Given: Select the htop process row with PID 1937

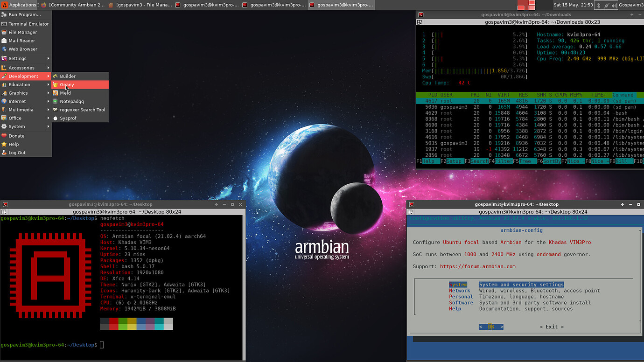Looking at the screenshot, I should click(530, 149).
